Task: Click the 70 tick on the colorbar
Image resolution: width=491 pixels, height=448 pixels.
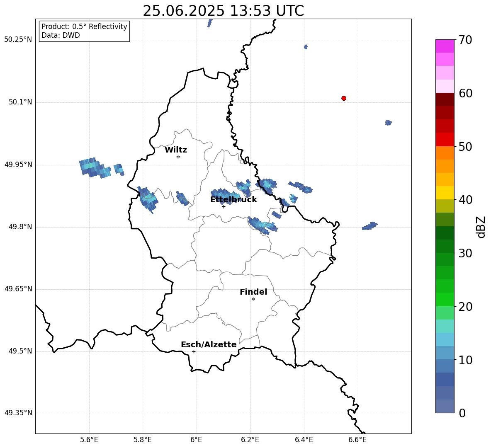Action: click(x=465, y=40)
